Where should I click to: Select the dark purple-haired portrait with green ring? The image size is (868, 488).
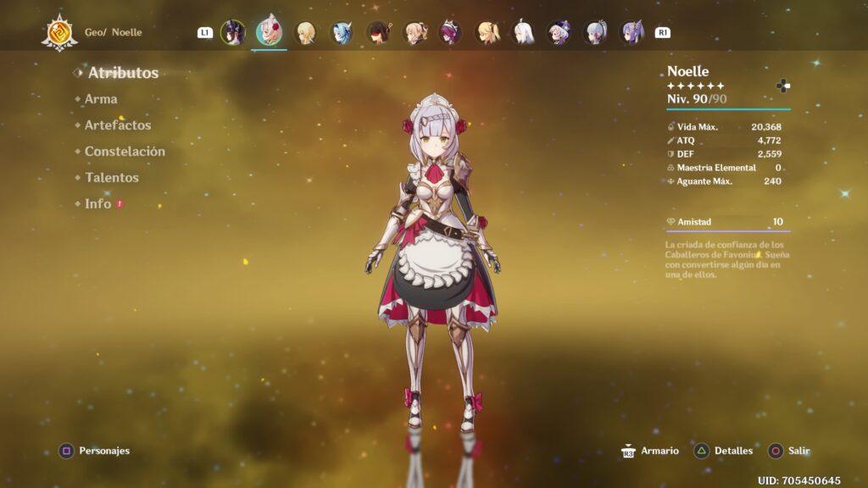click(x=233, y=33)
